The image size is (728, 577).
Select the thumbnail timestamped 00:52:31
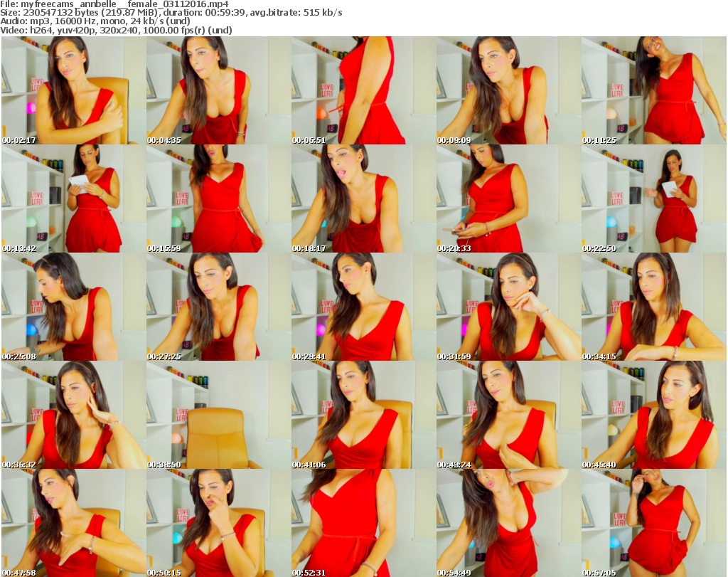click(363, 523)
